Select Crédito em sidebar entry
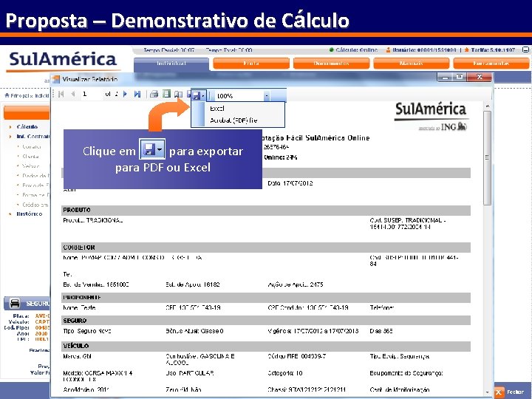The image size is (532, 399). [35, 205]
